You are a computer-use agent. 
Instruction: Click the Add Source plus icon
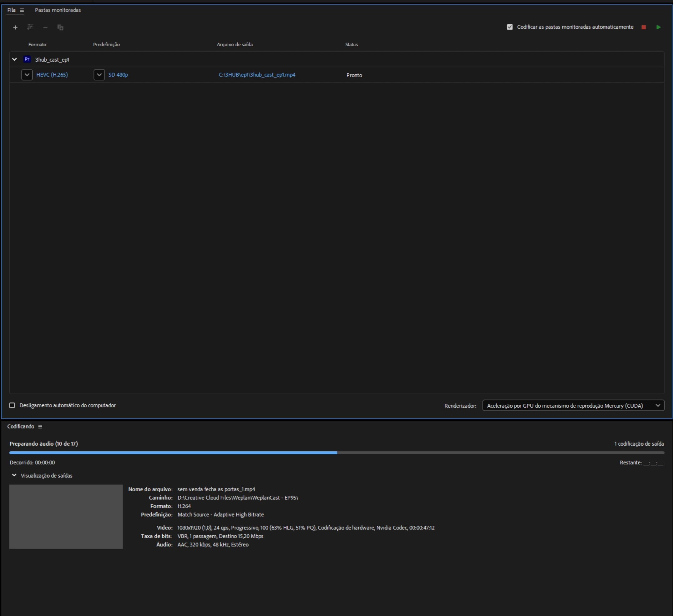(15, 28)
